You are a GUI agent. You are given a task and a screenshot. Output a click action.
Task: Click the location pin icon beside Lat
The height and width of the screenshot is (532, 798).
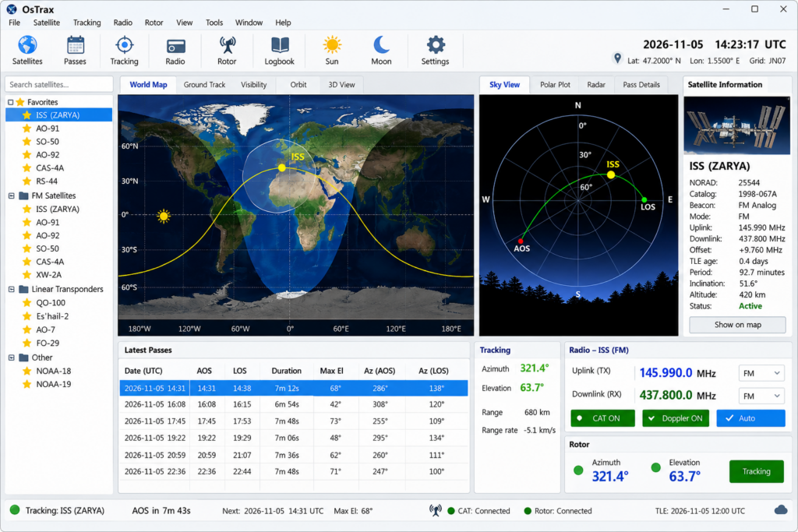pos(617,58)
